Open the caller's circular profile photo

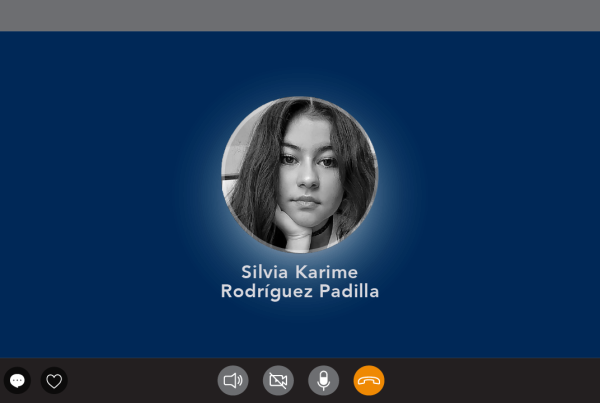[300, 175]
